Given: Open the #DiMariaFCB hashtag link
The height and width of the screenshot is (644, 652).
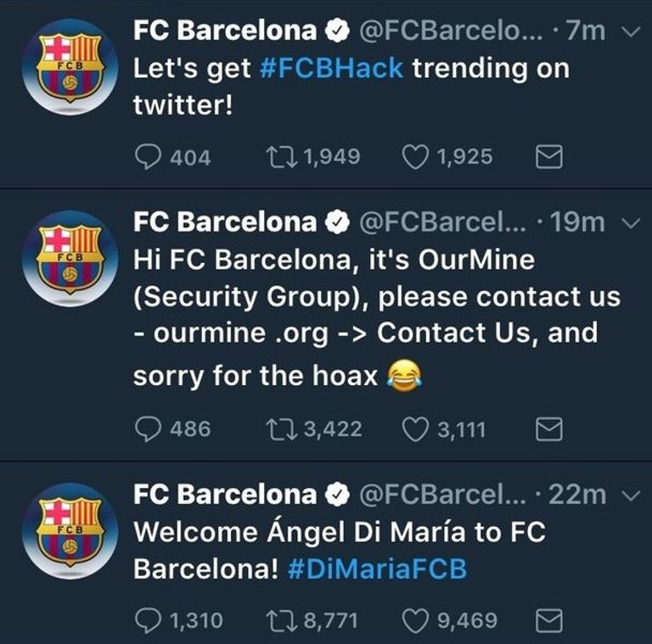Looking at the screenshot, I should (x=376, y=569).
